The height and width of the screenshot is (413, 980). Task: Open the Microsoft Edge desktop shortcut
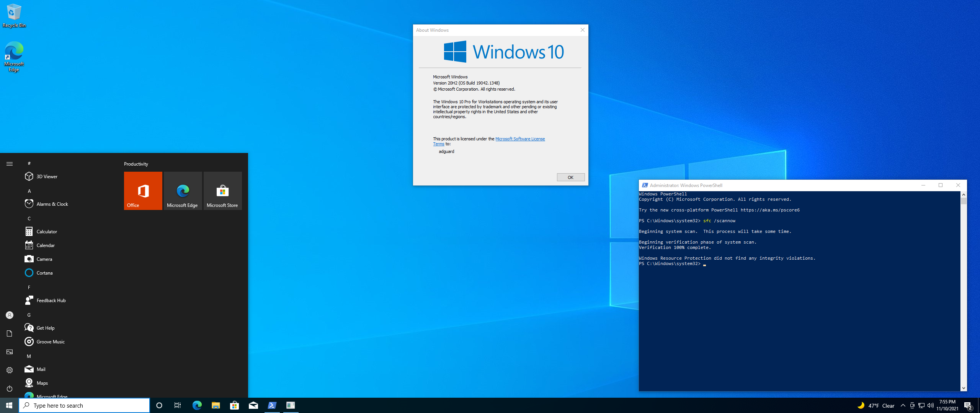point(14,57)
